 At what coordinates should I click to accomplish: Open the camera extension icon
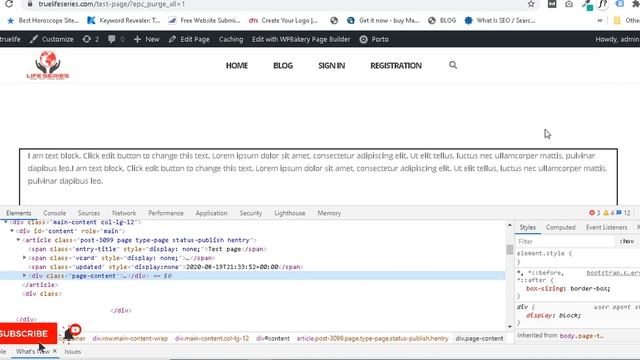(x=569, y=4)
